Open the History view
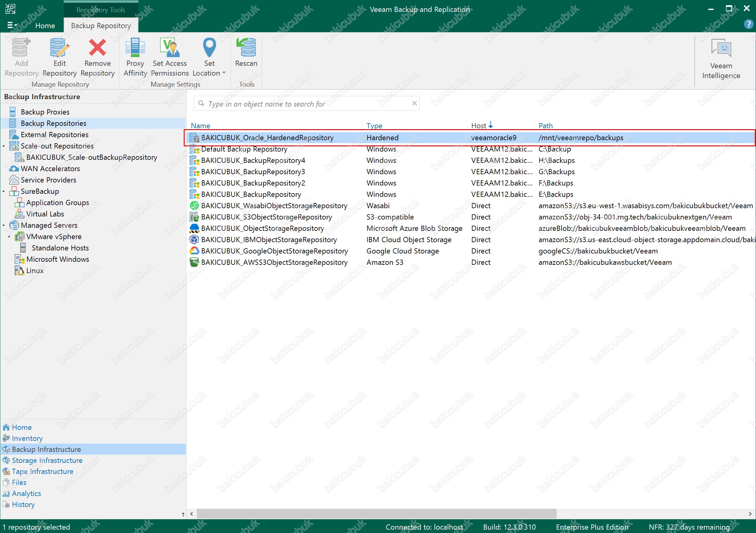Viewport: 756px width, 533px height. click(x=23, y=504)
